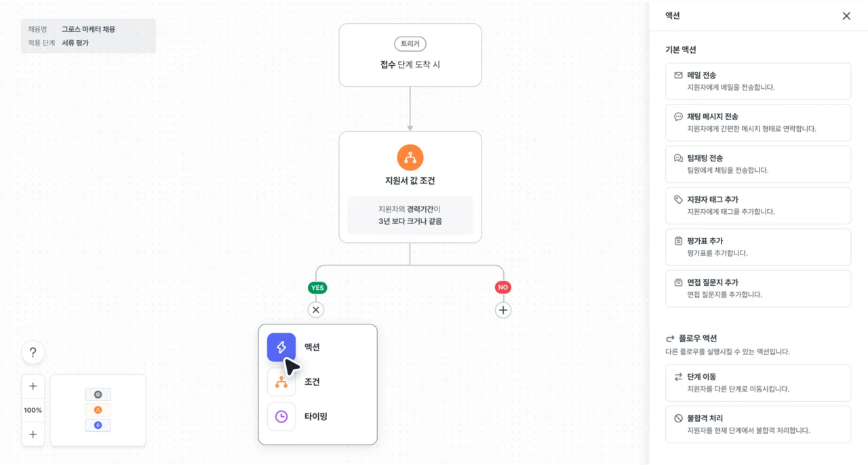Image resolution: width=868 pixels, height=465 pixels.
Task: Select the 단계 이동 flow action
Action: pos(757,383)
